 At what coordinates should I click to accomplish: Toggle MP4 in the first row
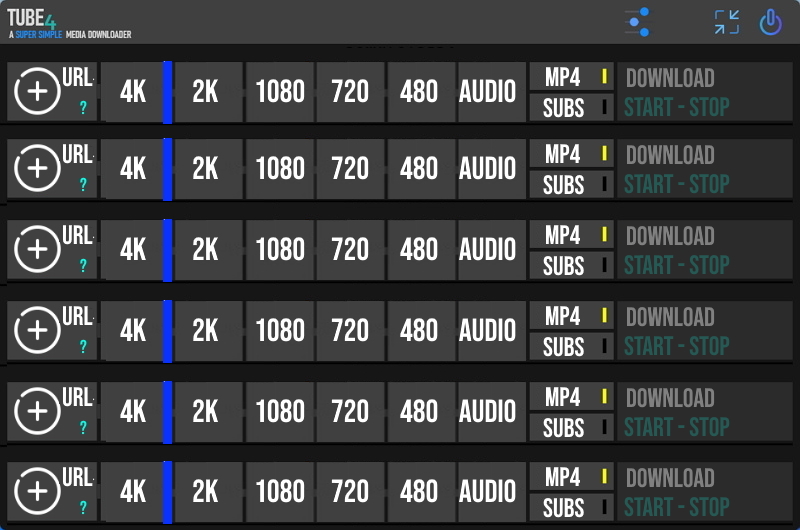(x=571, y=77)
